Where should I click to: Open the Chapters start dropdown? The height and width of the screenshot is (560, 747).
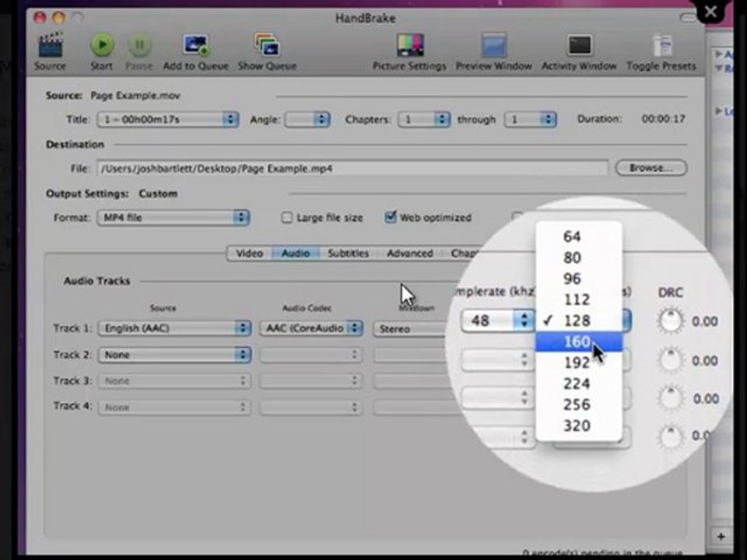point(424,119)
